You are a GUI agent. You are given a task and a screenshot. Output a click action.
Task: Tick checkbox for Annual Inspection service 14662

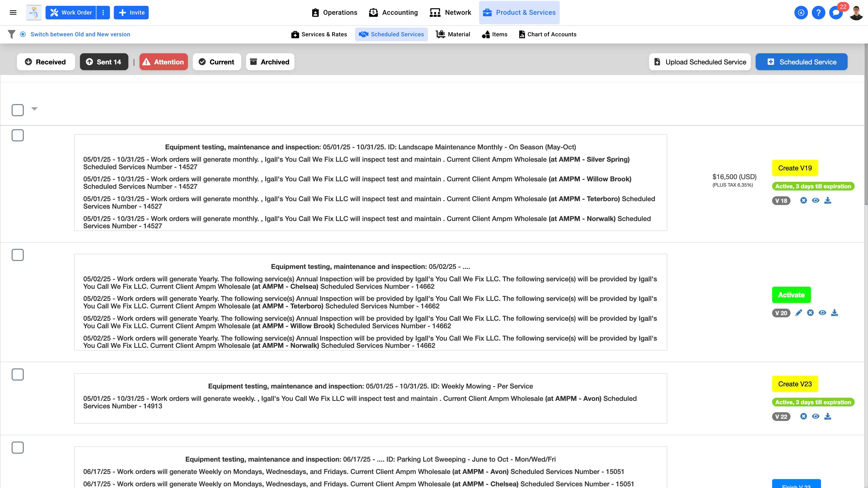tap(17, 255)
